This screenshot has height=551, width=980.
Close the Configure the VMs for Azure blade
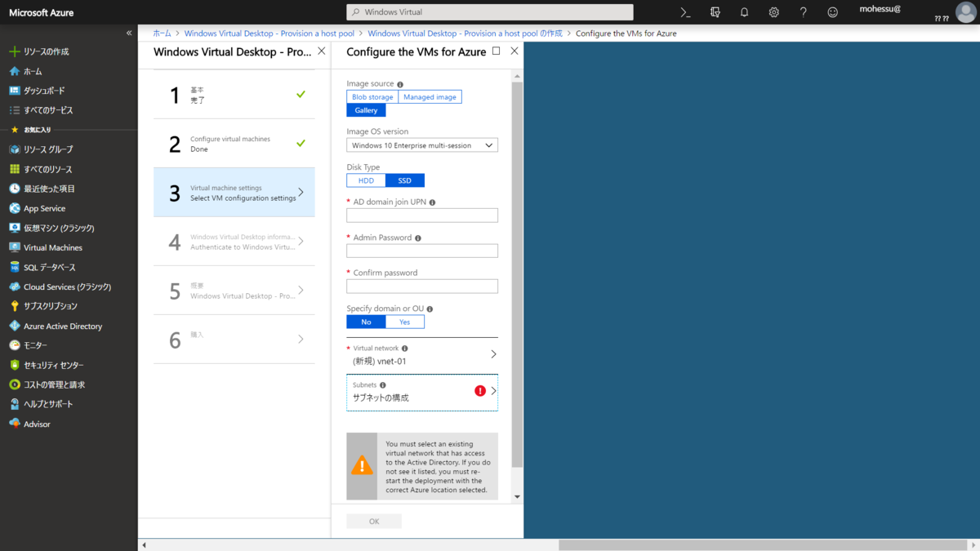(x=514, y=51)
